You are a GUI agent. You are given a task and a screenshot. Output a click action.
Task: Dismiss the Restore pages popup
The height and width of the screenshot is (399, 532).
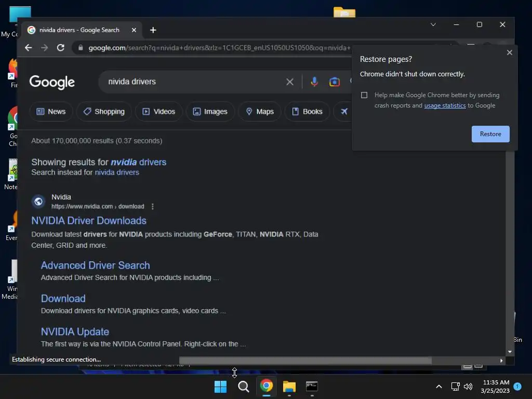tap(509, 52)
